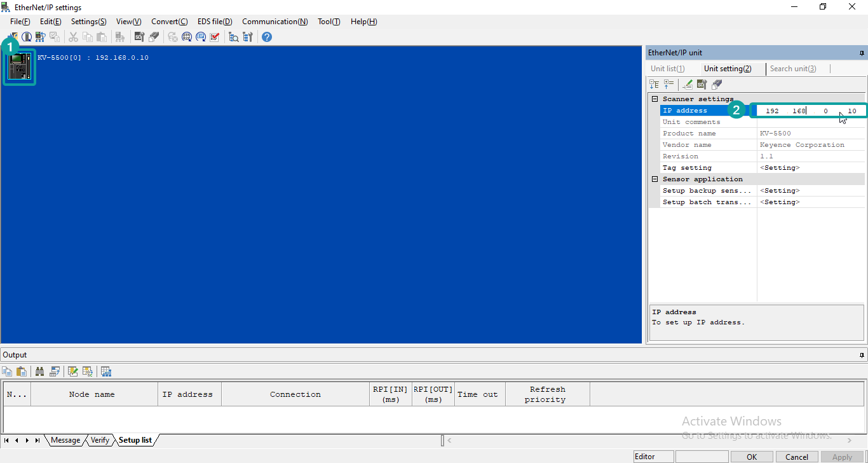Open the EDS file menu
868x463 pixels.
click(x=215, y=22)
